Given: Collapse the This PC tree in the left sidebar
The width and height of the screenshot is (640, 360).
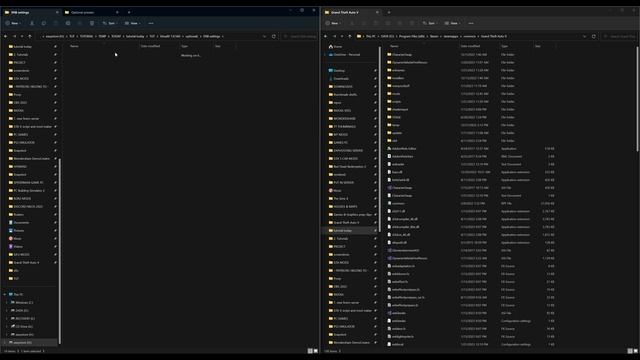Looking at the screenshot, I should (5, 294).
